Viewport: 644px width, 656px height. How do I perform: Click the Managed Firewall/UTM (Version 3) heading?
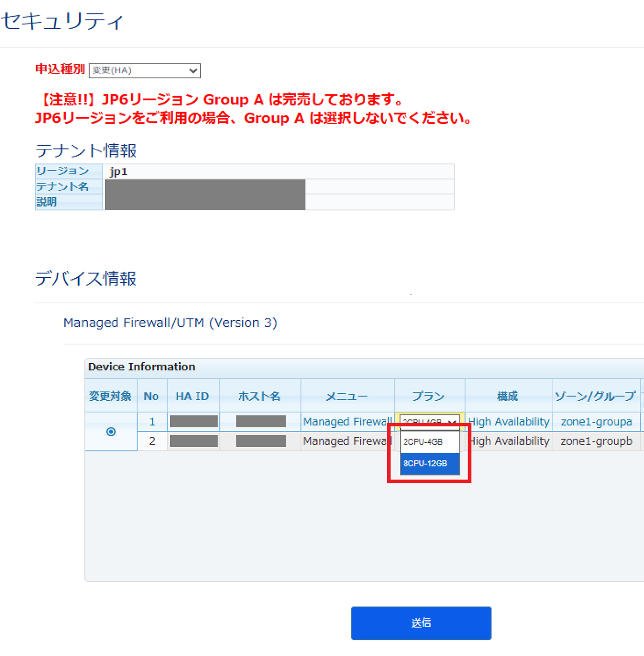pos(170,323)
